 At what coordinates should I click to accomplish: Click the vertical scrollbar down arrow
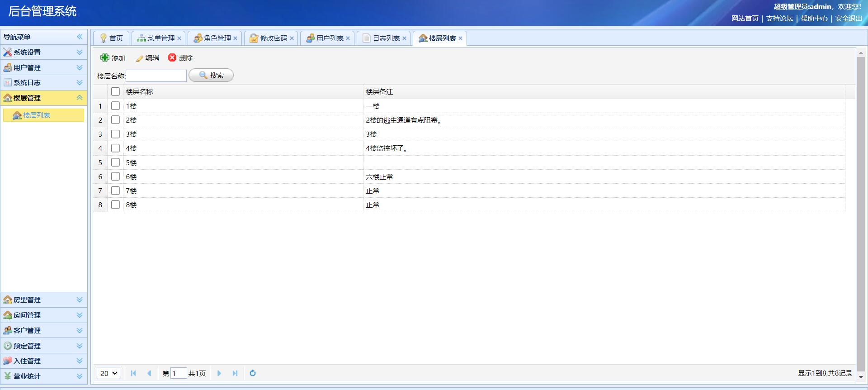(861, 376)
